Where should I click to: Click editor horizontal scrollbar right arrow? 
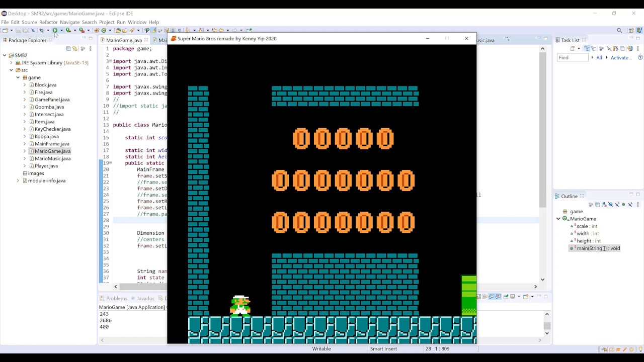click(535, 287)
